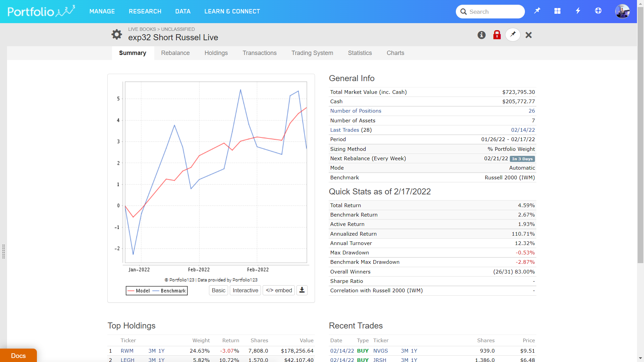Viewport: 644px width, 362px height.
Task: Switch to the Statistics tab
Action: click(360, 53)
